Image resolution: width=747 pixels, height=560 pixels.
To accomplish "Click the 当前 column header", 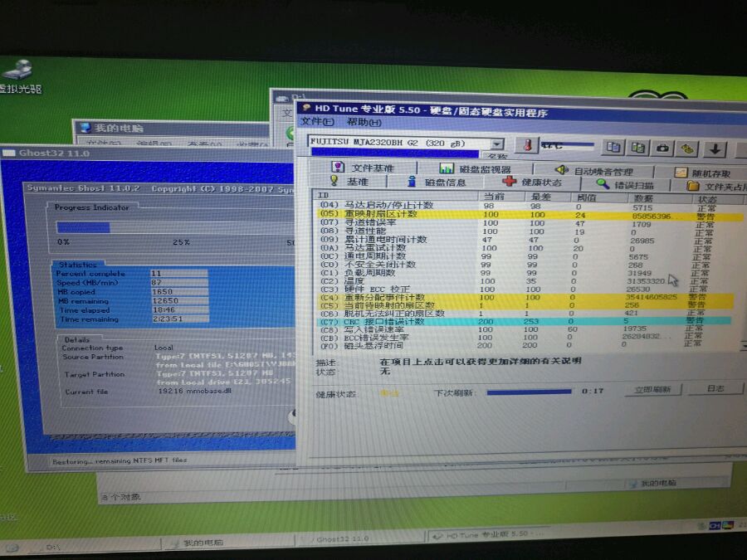I will coord(502,196).
